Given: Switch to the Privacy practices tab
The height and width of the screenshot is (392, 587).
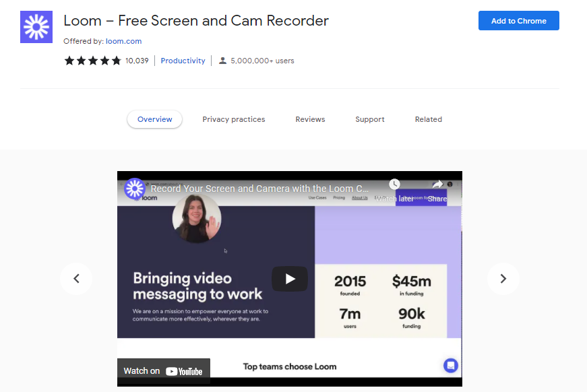Looking at the screenshot, I should coord(234,119).
